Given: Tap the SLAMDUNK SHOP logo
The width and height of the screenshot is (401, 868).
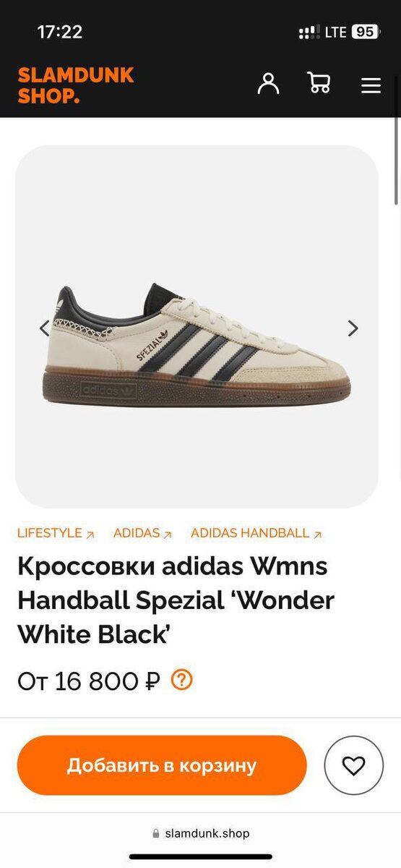Looking at the screenshot, I should click(x=76, y=85).
